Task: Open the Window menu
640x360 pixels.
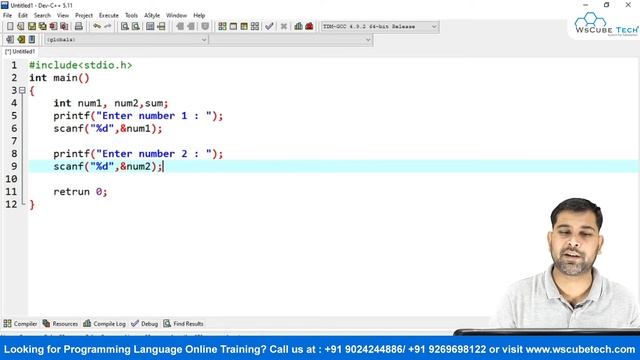Action: (176, 16)
